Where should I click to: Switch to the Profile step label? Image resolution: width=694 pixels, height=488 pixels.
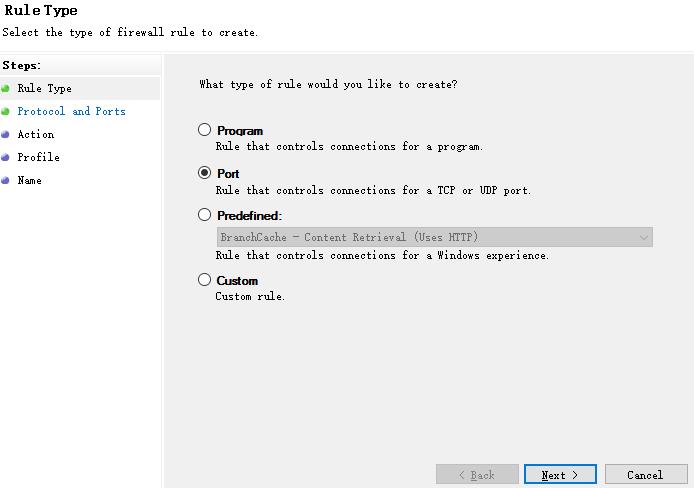(38, 157)
